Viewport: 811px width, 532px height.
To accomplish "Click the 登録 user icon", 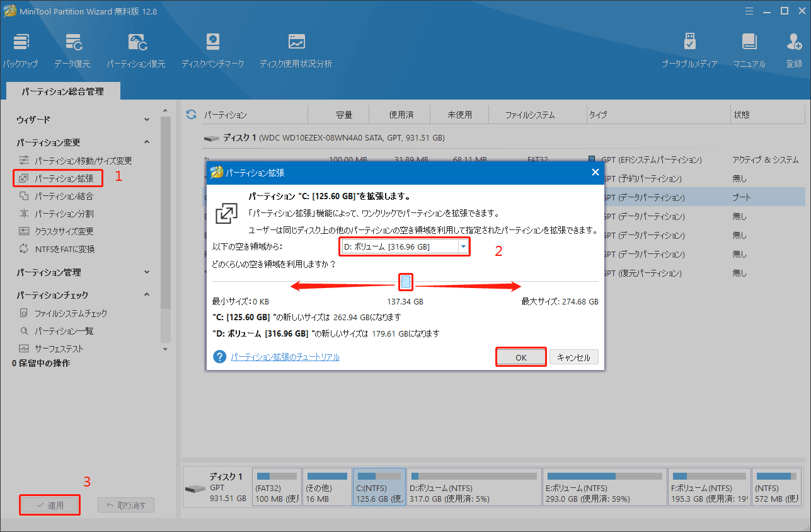I will point(794,50).
